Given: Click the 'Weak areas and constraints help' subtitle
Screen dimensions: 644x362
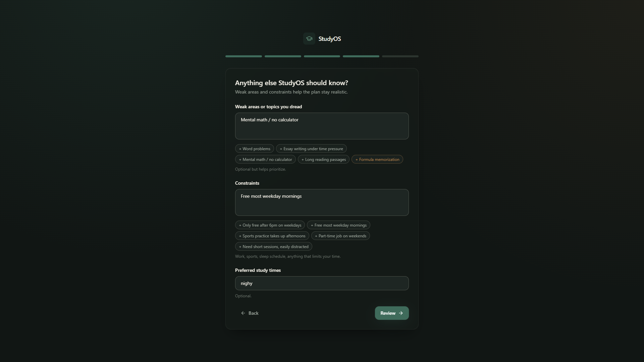Looking at the screenshot, I should (291, 92).
